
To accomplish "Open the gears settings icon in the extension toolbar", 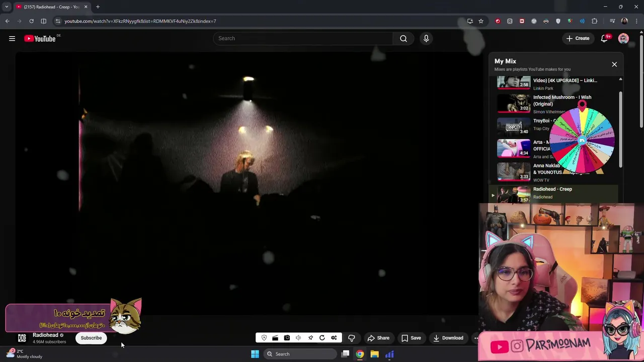I will tap(334, 338).
